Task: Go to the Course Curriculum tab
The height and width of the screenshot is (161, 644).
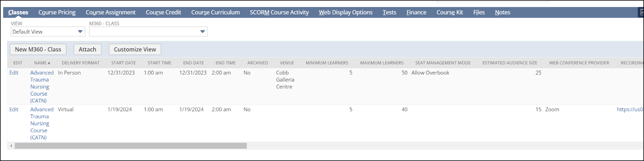Action: tap(215, 12)
